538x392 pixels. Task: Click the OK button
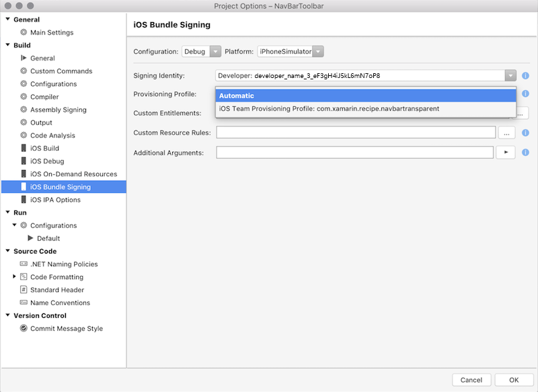point(514,379)
